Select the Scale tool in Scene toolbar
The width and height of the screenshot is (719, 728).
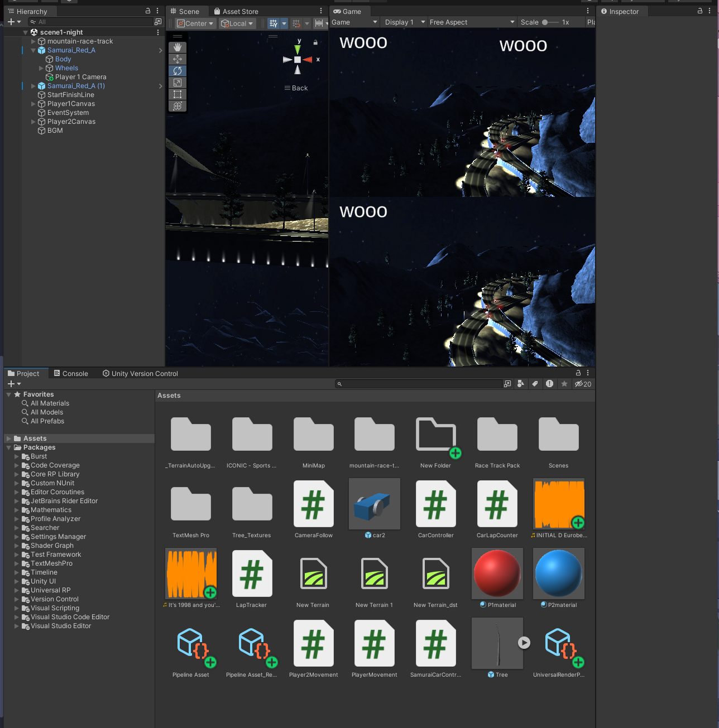tap(178, 83)
